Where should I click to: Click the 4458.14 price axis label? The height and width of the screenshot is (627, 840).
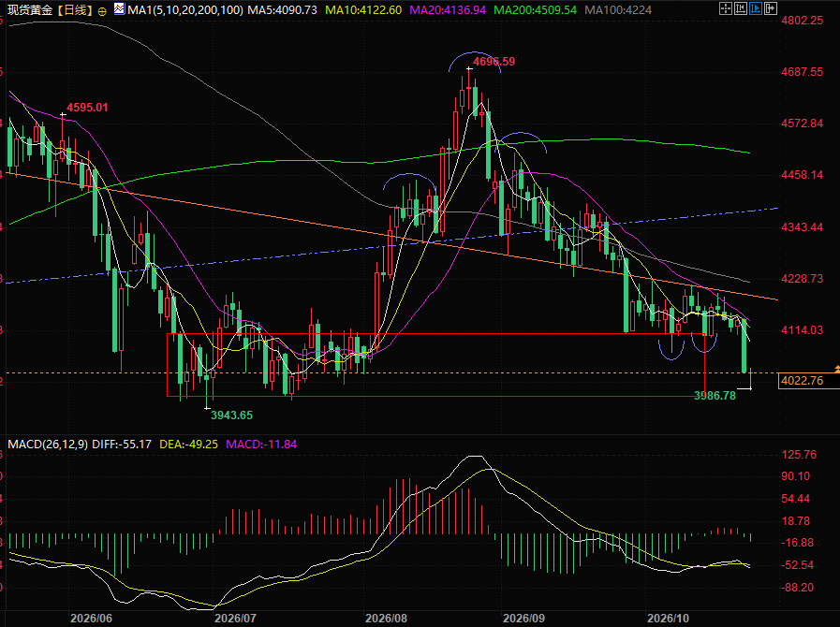pos(802,175)
